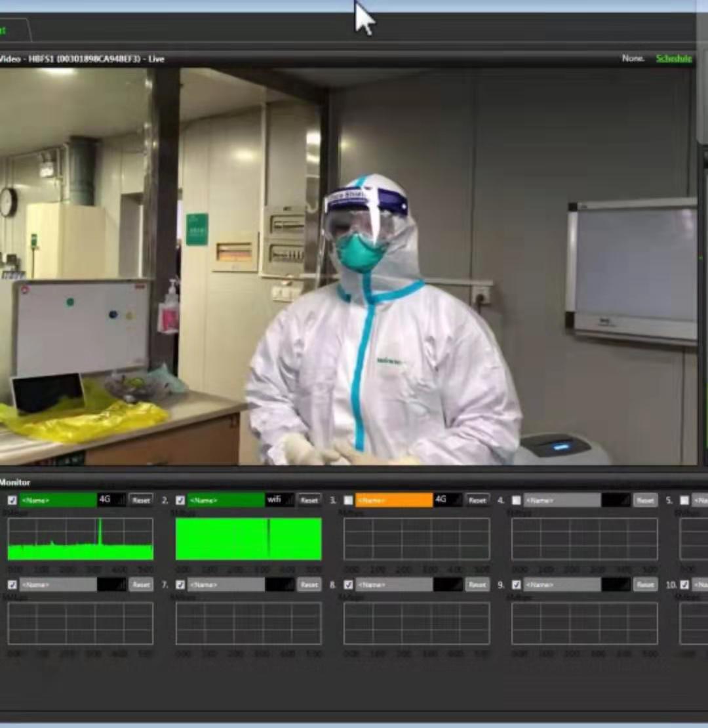Reset the channel 6 monitor graph

coord(141,584)
